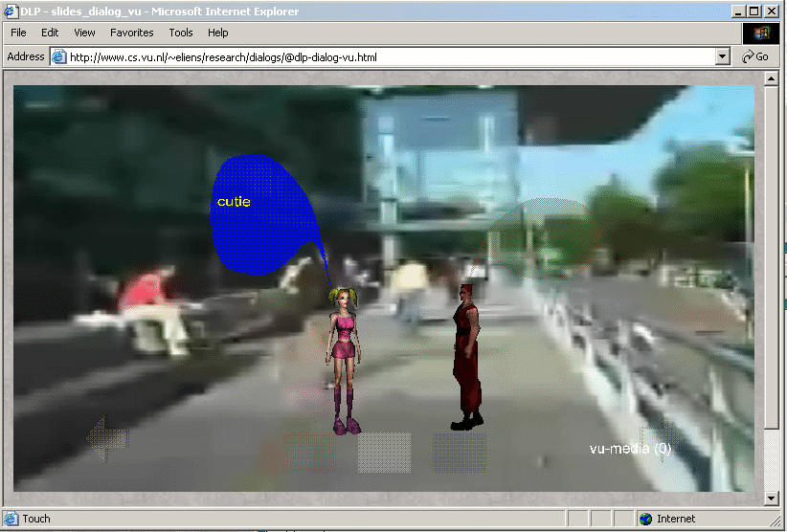Open the File menu
The height and width of the screenshot is (532, 787).
point(18,33)
